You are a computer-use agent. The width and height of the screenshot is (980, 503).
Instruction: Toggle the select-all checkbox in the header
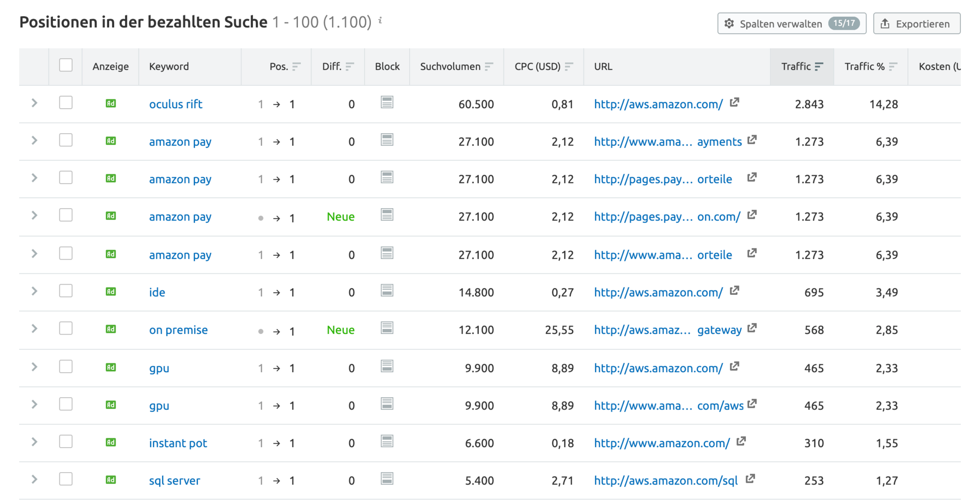point(66,65)
